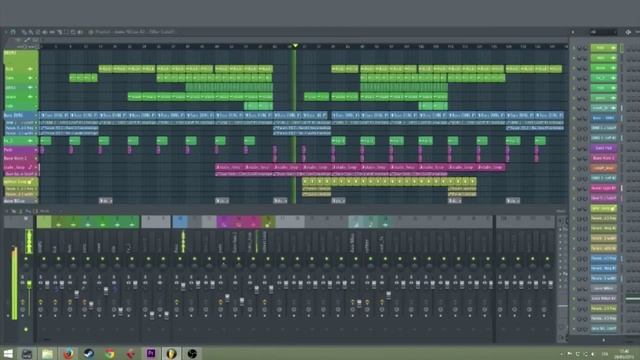
Task: Open the Bass - 808 channel button
Action: click(604, 118)
